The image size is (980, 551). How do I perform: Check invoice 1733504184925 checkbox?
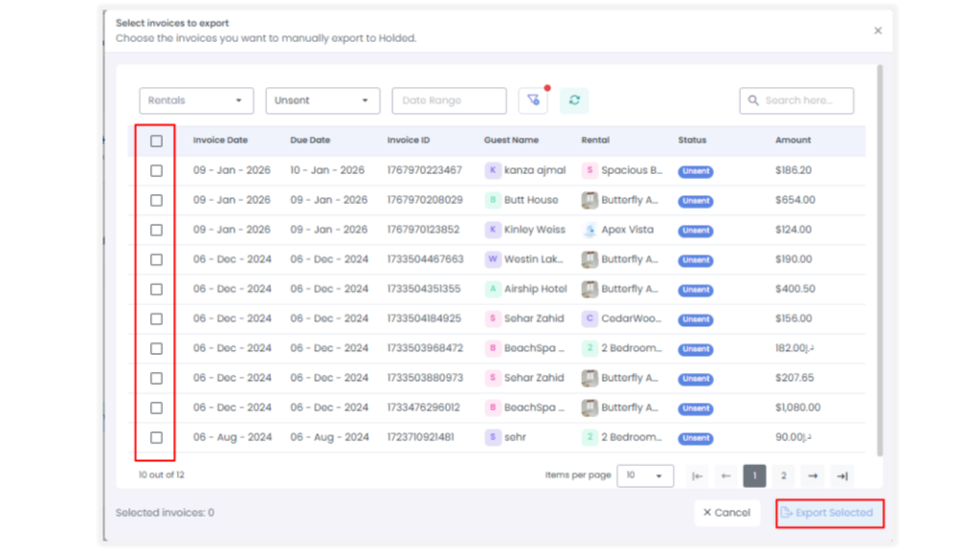(x=156, y=320)
